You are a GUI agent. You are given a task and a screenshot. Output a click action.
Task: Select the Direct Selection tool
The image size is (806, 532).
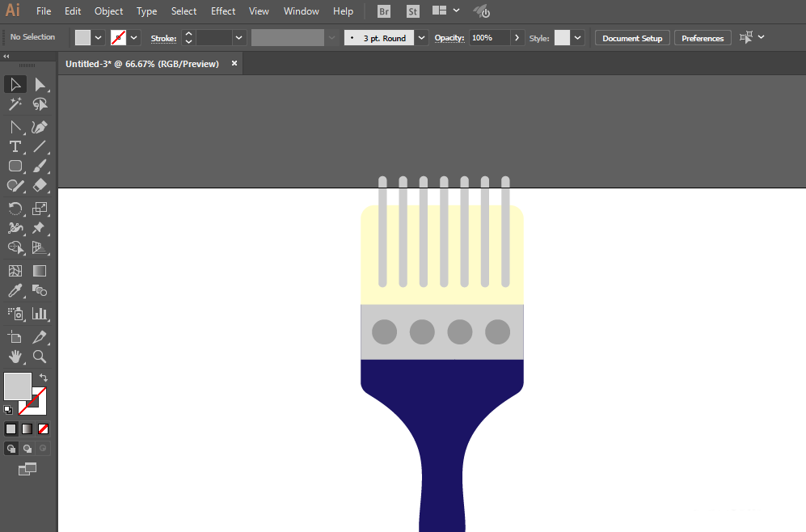click(x=40, y=84)
